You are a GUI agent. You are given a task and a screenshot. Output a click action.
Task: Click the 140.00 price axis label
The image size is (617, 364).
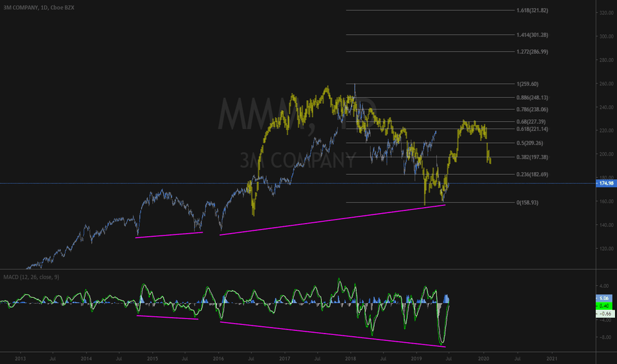(x=606, y=225)
